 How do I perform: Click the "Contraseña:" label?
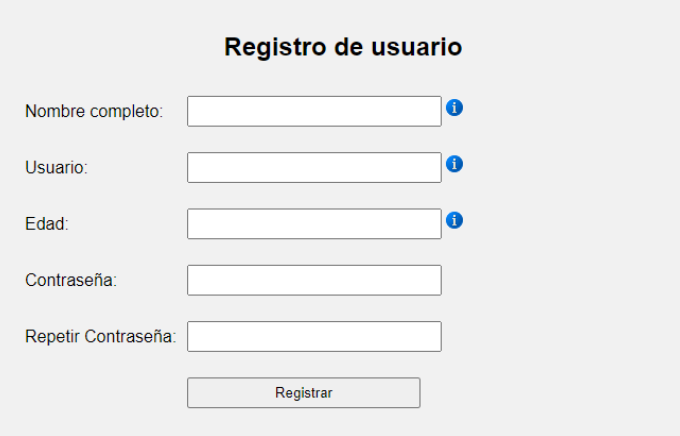[x=71, y=280]
